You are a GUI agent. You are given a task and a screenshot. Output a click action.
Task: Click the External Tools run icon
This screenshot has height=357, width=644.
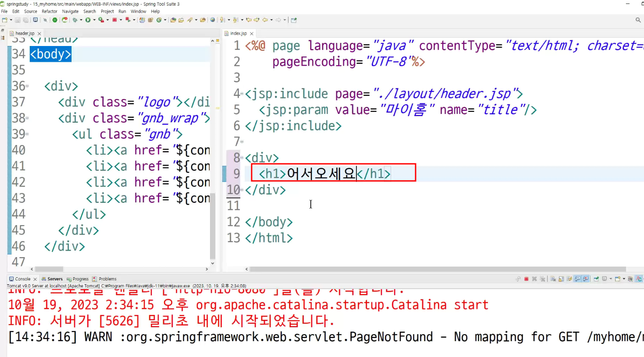pyautogui.click(x=128, y=20)
